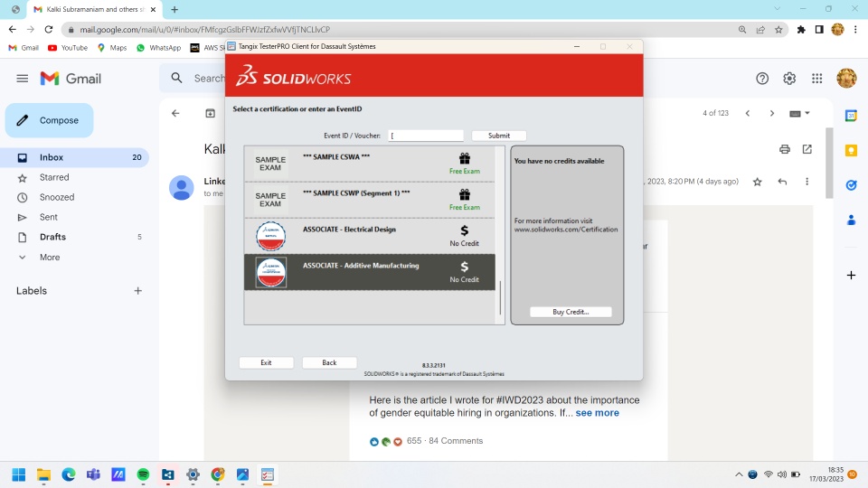Click Compose in Gmail
Screen dimensions: 868x488
[49, 120]
